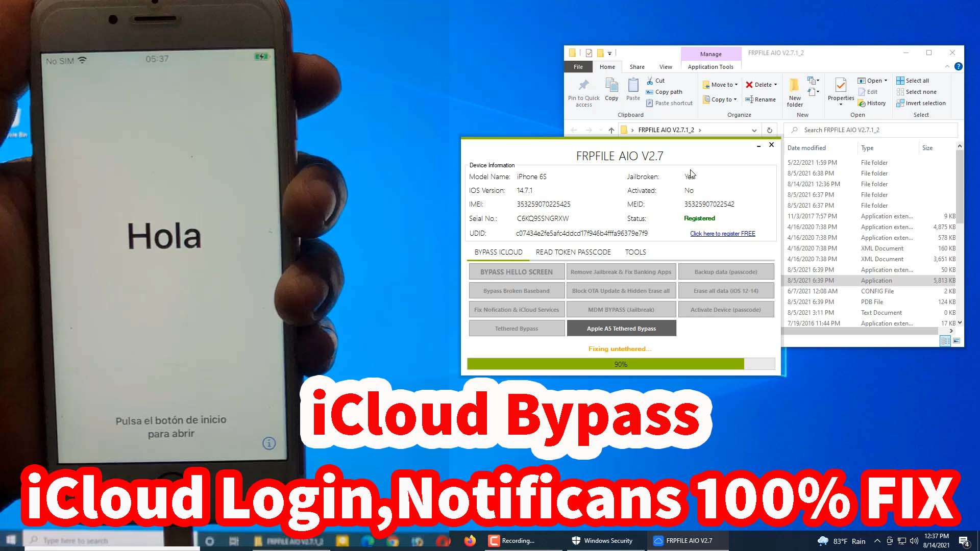
Task: Click MDM BYPASS Jailbreak option
Action: (x=621, y=309)
